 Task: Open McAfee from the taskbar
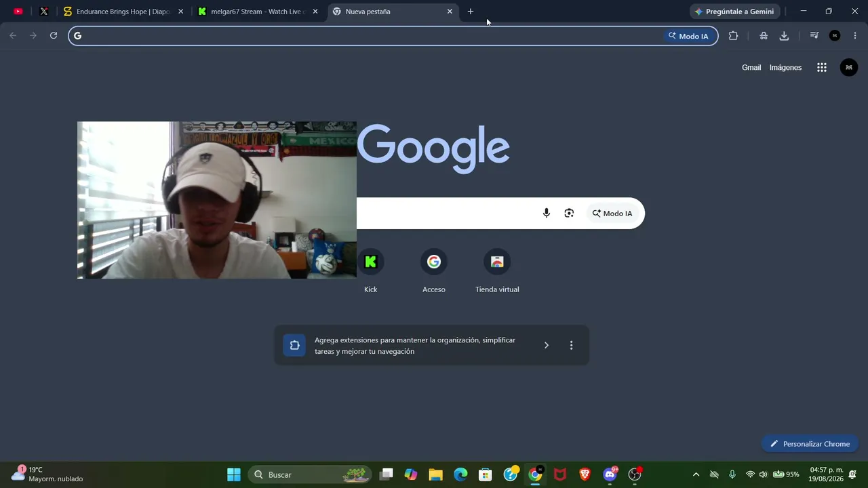pos(560,474)
